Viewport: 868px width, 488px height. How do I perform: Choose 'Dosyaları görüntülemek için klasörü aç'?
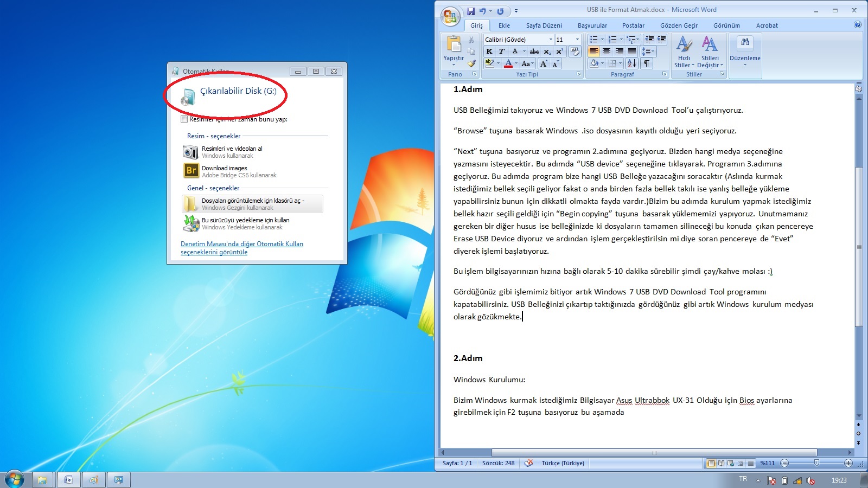(252, 204)
